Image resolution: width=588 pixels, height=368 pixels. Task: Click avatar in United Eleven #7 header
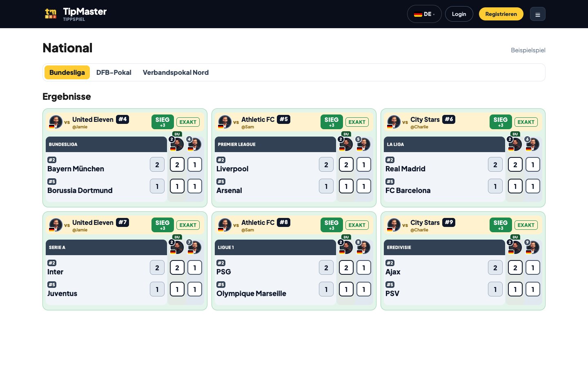[56, 225]
